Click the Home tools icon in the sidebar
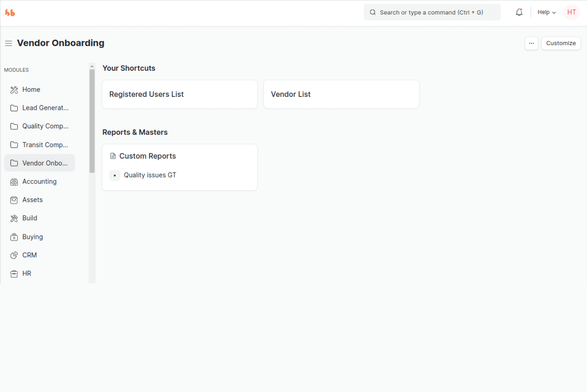This screenshot has width=587, height=392. [x=14, y=90]
